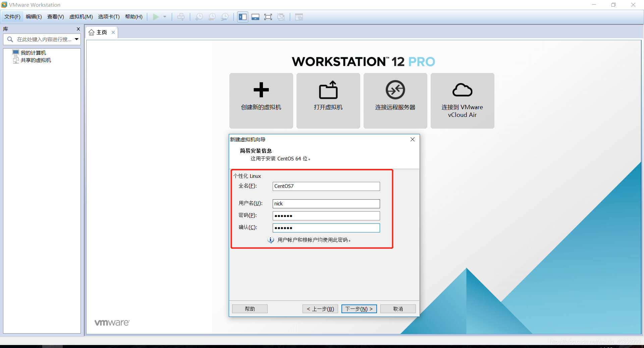
Task: Click the send Ctrl+Alt+Del toolbar icon
Action: [181, 17]
